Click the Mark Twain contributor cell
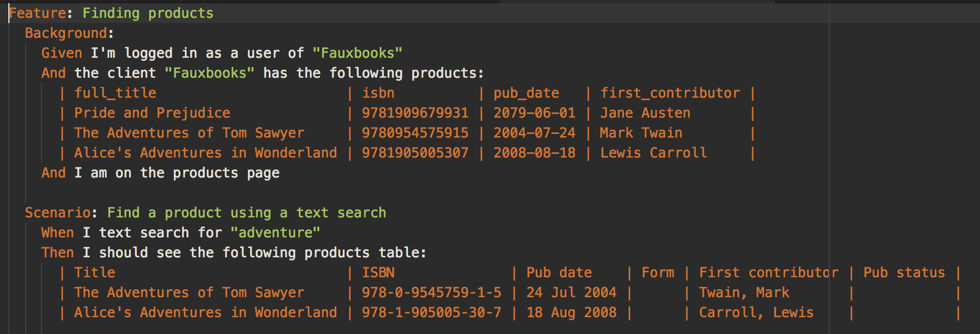This screenshot has height=334, width=980. pos(641,133)
